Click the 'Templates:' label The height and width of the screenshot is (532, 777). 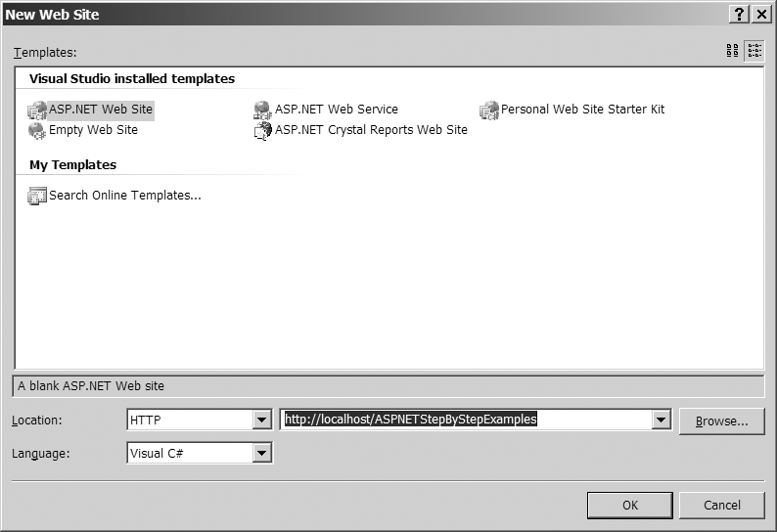(45, 53)
